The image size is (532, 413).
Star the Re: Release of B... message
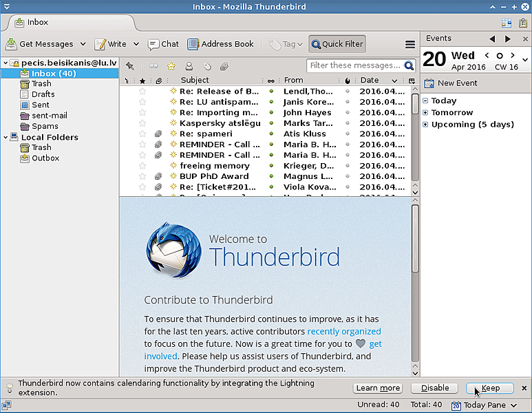click(x=142, y=92)
